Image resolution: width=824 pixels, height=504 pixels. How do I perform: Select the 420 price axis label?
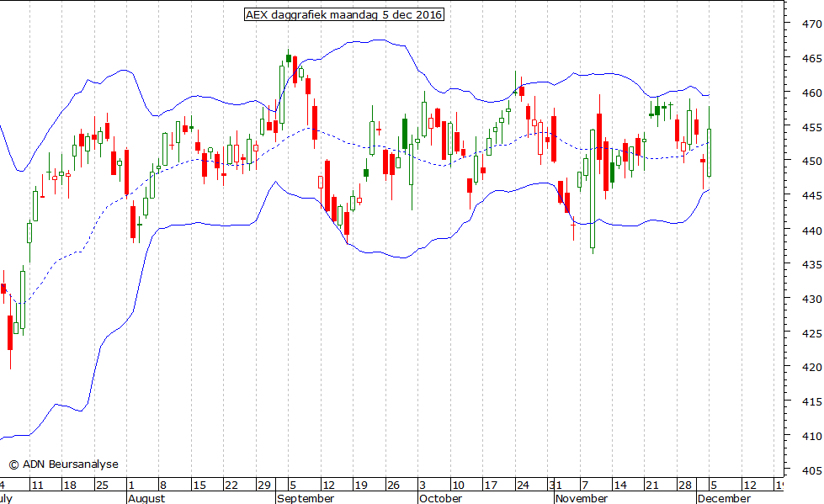[x=812, y=368]
